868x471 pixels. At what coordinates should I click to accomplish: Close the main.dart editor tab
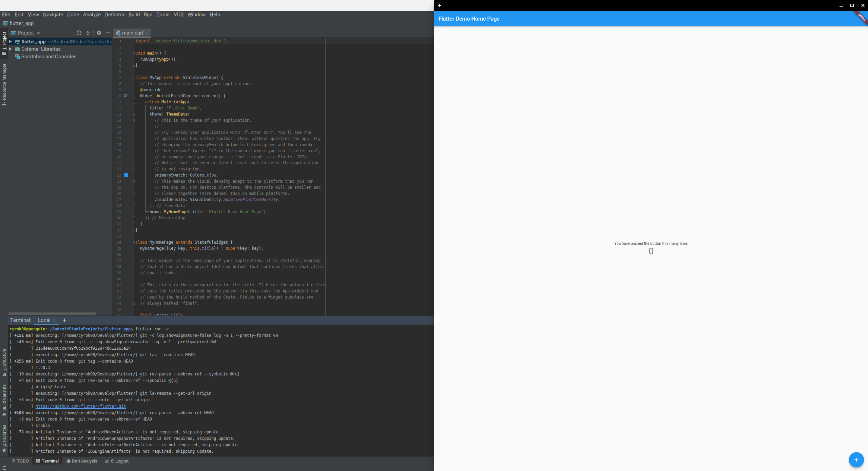[147, 33]
